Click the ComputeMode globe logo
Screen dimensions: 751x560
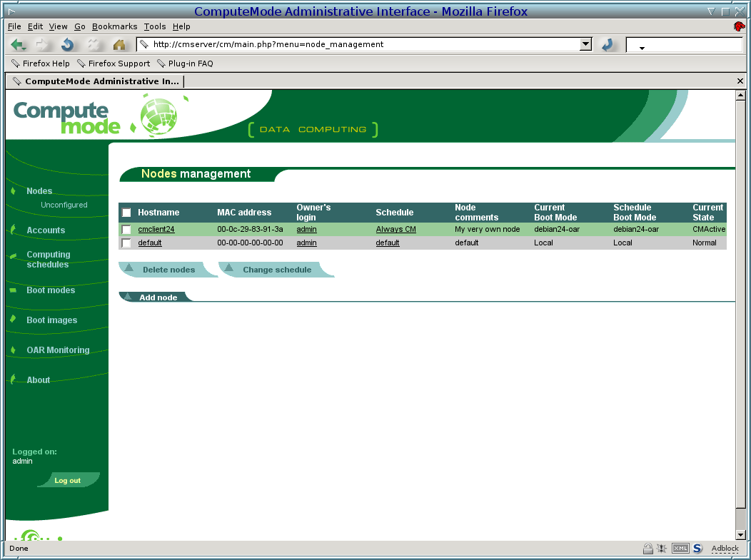tap(158, 116)
